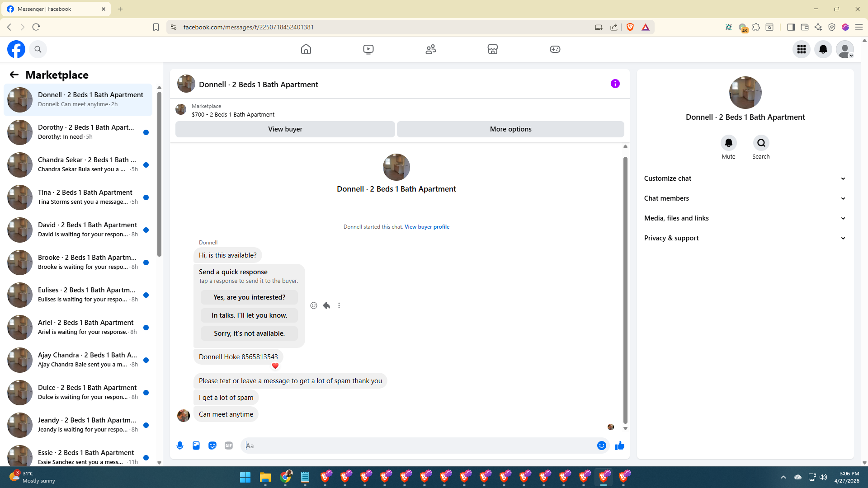Open the apps grid menu
Image resolution: width=868 pixels, height=488 pixels.
(x=802, y=49)
